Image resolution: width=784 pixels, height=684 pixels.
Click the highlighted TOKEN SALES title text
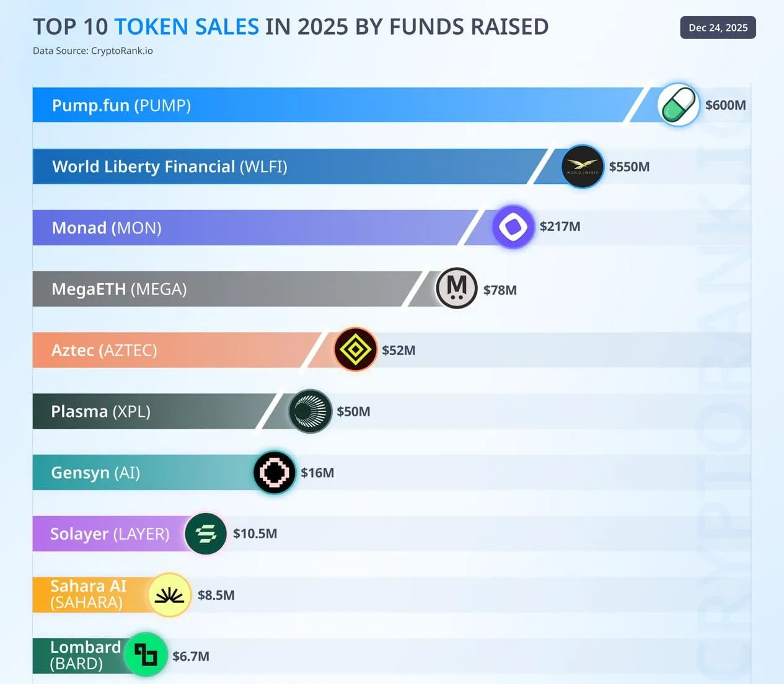pos(187,27)
